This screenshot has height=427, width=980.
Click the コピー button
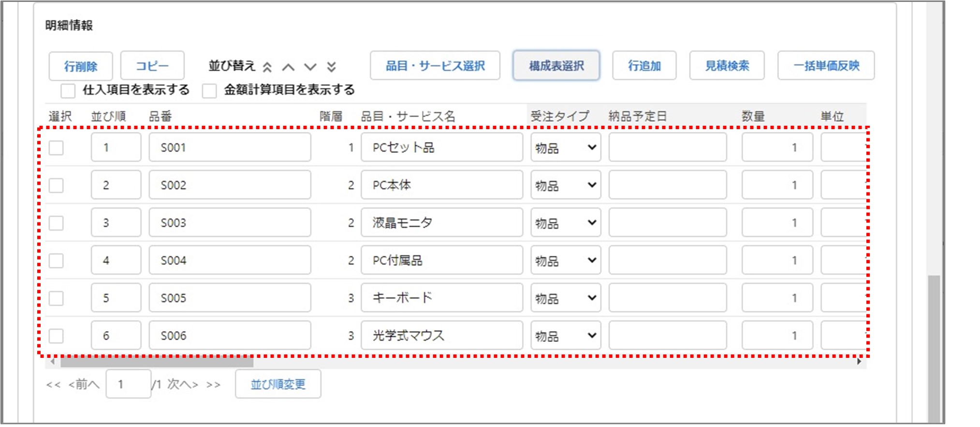[x=152, y=65]
